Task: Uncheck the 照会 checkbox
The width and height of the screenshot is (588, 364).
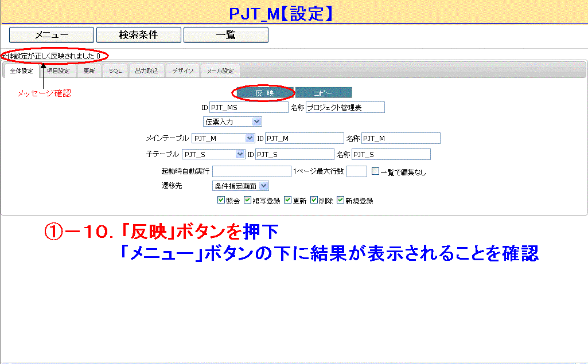Action: [221, 201]
